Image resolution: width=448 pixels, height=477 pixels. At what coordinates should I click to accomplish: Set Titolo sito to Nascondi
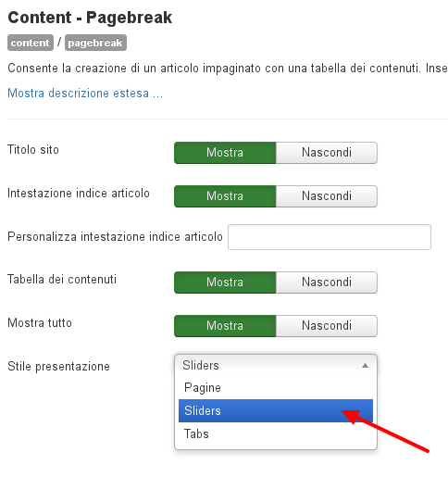click(327, 153)
